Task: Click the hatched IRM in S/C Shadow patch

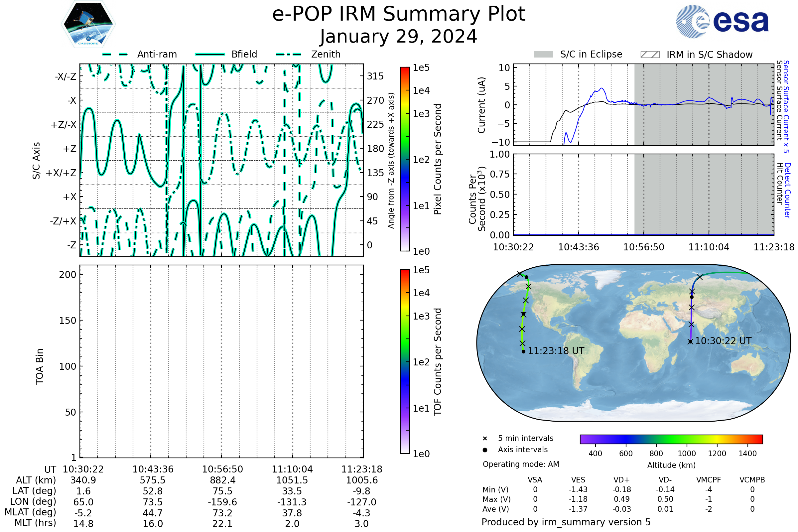Action: coord(650,55)
